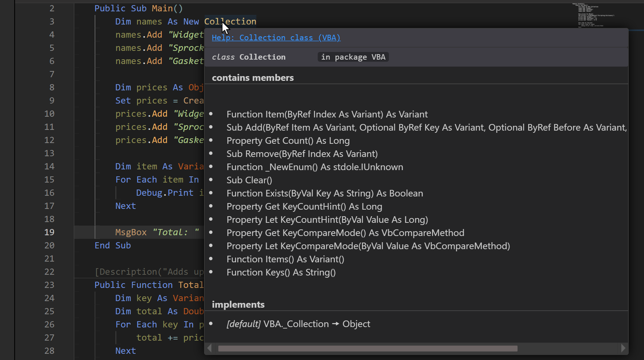Click '[Description(' attribute on line 22
Image resolution: width=644 pixels, height=360 pixels.
128,272
